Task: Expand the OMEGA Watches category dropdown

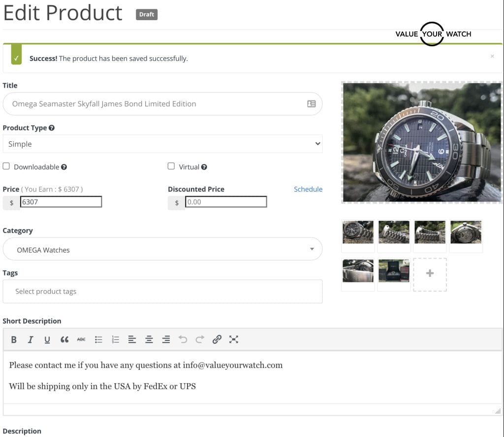Action: click(x=162, y=249)
